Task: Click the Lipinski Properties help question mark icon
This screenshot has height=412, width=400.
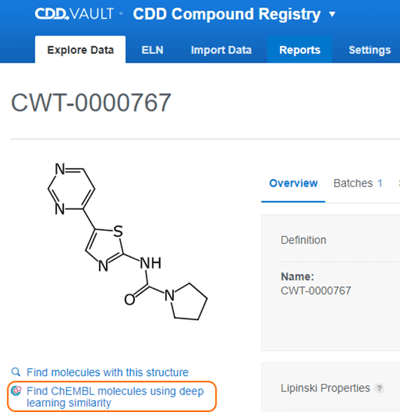Action: pyautogui.click(x=379, y=388)
